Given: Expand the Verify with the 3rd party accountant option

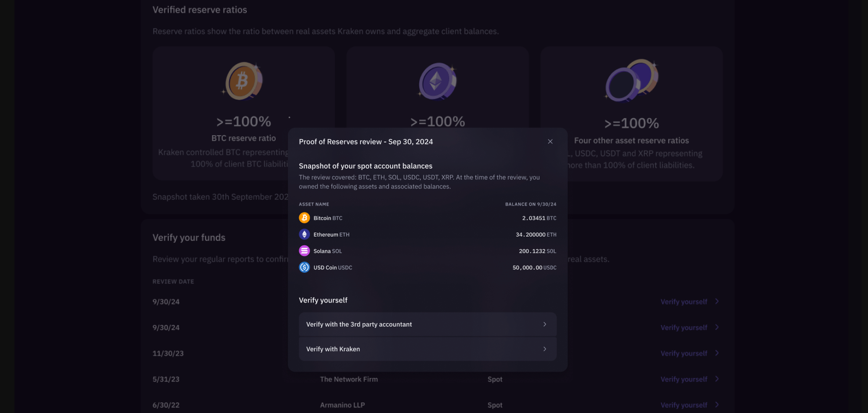Looking at the screenshot, I should [428, 324].
